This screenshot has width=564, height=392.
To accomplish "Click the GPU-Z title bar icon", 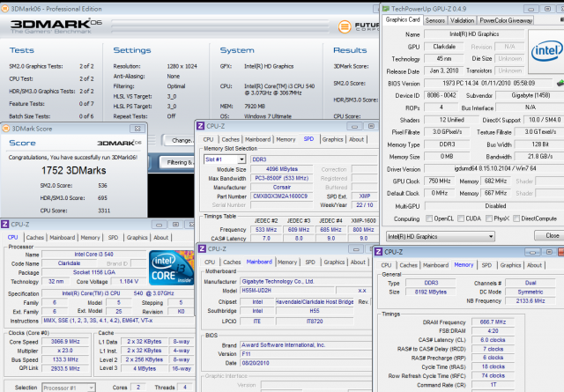I will click(386, 9).
